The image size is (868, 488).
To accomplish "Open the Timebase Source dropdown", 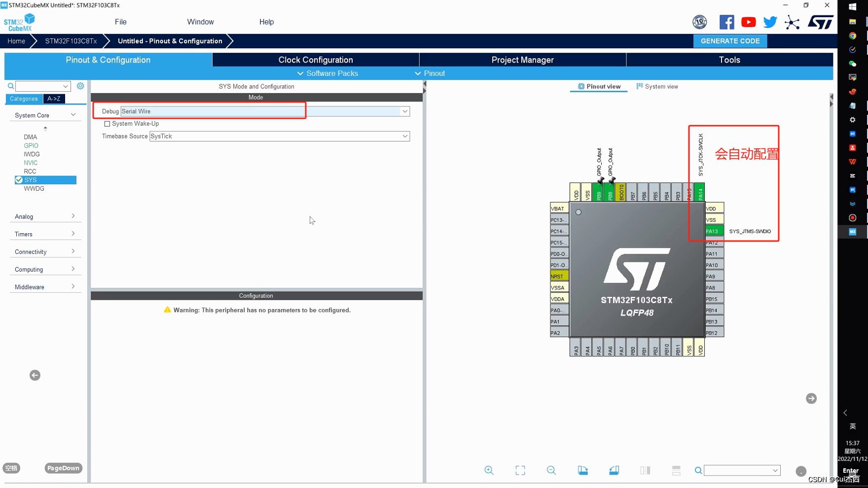I will point(405,136).
